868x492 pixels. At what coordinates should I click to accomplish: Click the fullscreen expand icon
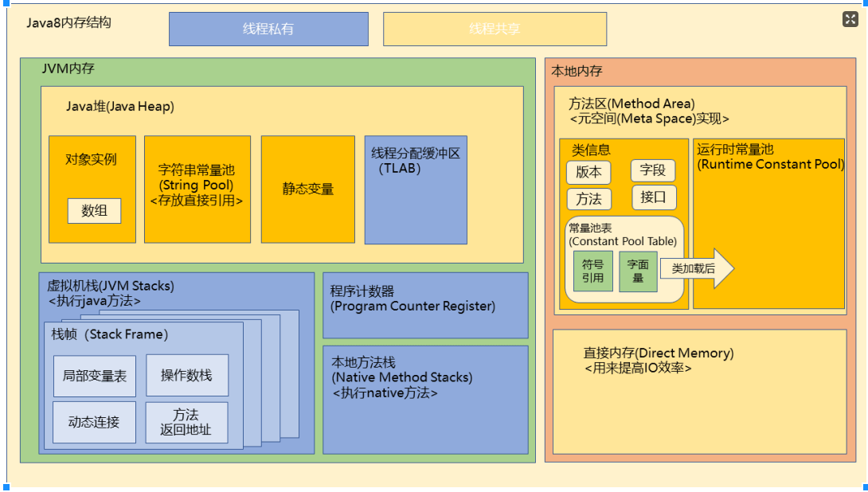(850, 19)
